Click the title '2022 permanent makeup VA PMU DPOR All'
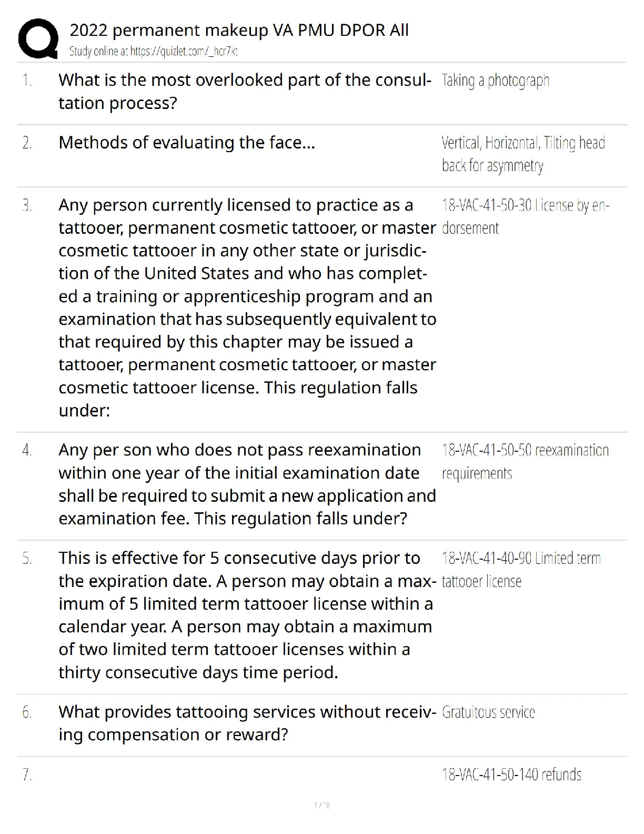 click(x=239, y=31)
